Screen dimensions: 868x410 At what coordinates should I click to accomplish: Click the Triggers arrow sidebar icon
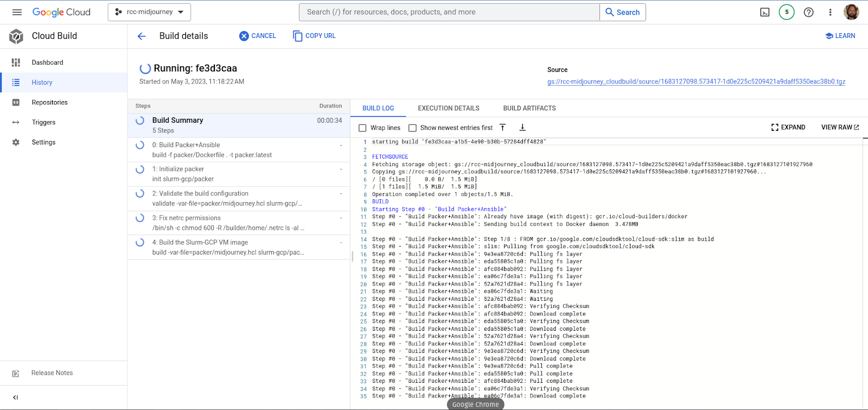[x=16, y=122]
